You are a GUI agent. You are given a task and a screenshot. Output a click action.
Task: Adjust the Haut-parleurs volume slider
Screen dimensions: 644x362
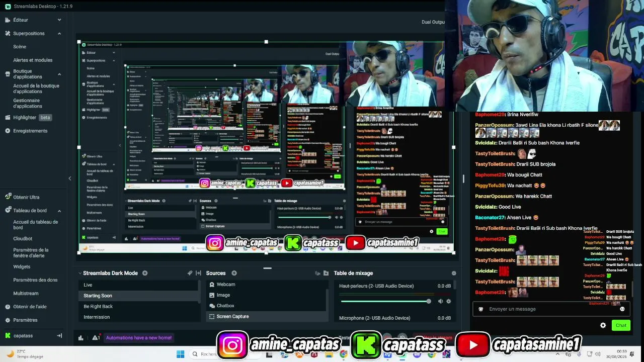(x=386, y=301)
